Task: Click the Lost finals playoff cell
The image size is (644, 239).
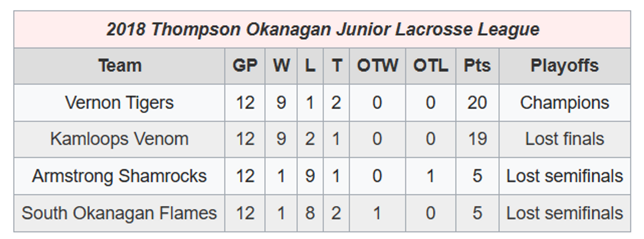Action: click(x=565, y=139)
